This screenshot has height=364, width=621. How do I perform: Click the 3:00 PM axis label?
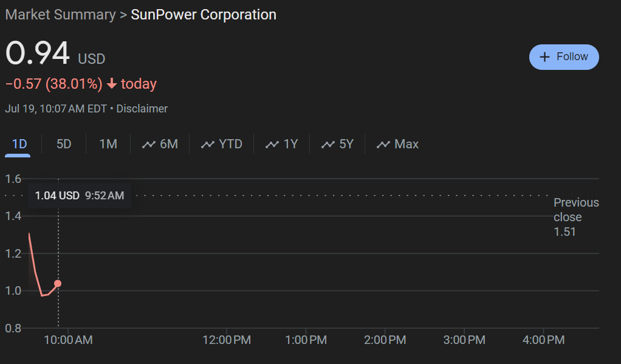pos(464,340)
